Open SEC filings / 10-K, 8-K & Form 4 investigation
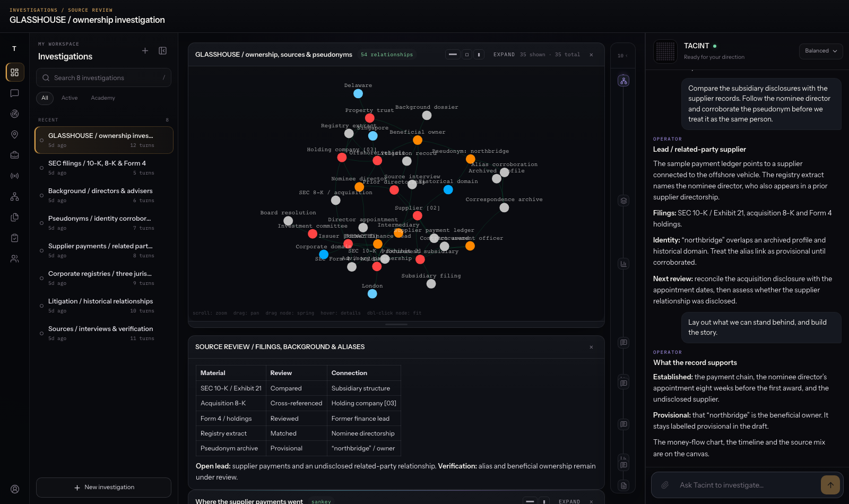The image size is (849, 504). point(103,168)
